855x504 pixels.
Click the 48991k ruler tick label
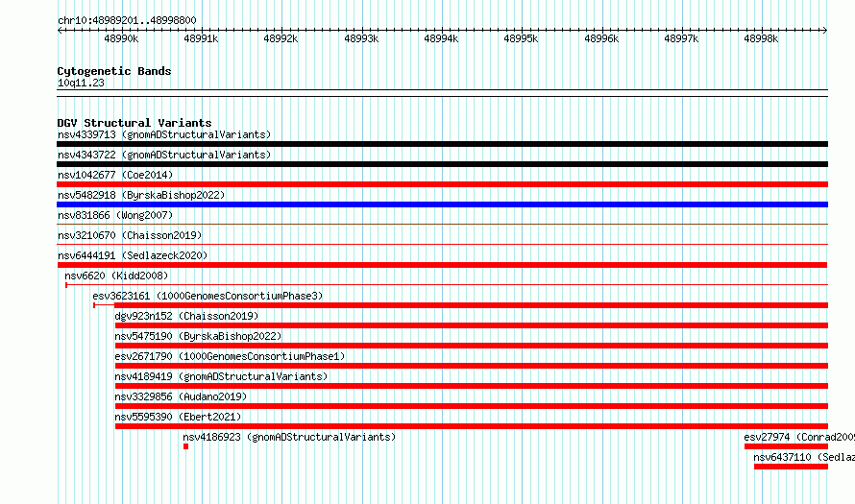(x=201, y=38)
